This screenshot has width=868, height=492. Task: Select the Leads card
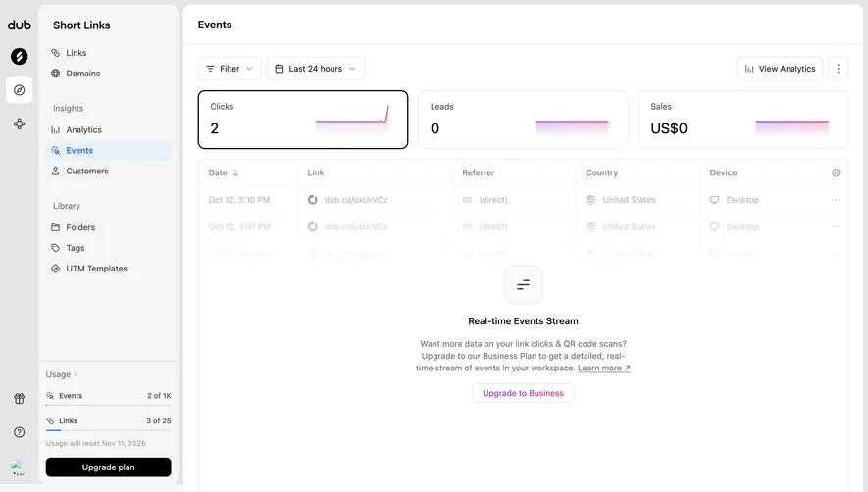pos(523,120)
